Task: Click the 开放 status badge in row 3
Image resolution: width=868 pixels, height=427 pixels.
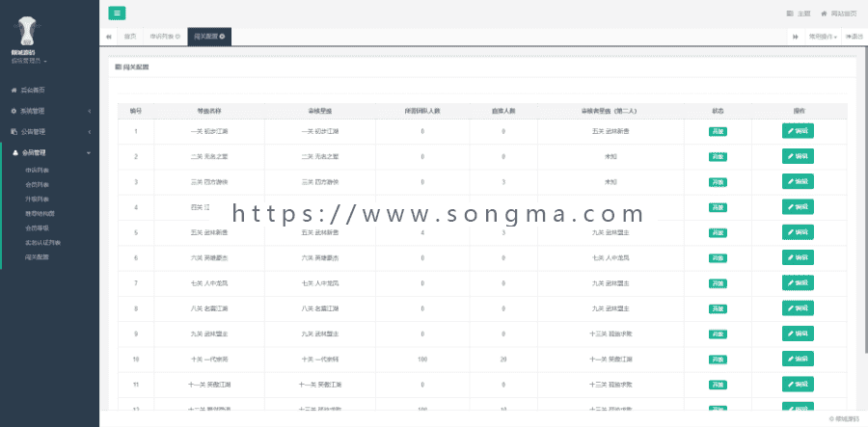Action: pos(718,182)
